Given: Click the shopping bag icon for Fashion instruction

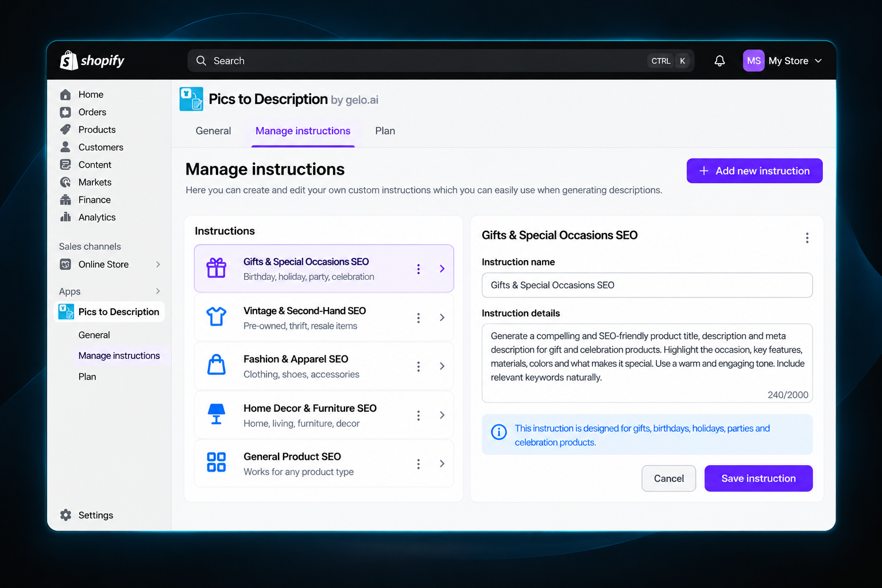Looking at the screenshot, I should point(216,365).
